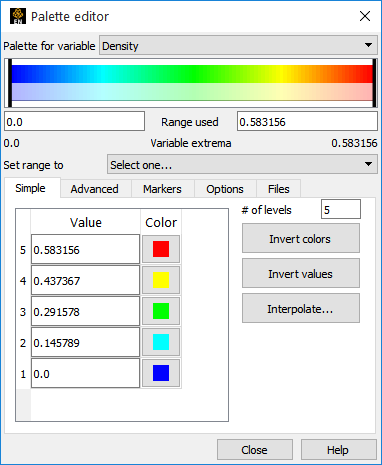382x465 pixels.
Task: Click the level 2 value field 0.145789
Action: (85, 342)
